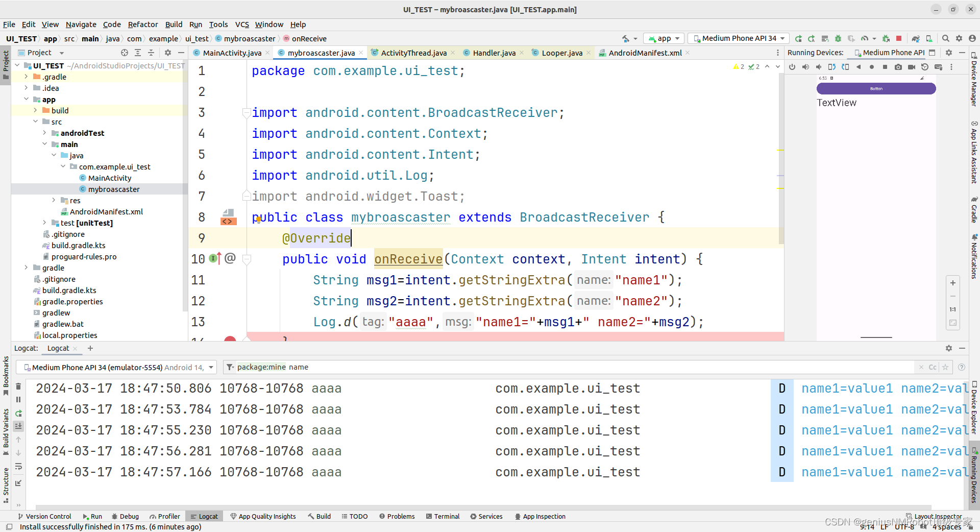
Task: Open the Refactor menu
Action: tap(143, 24)
